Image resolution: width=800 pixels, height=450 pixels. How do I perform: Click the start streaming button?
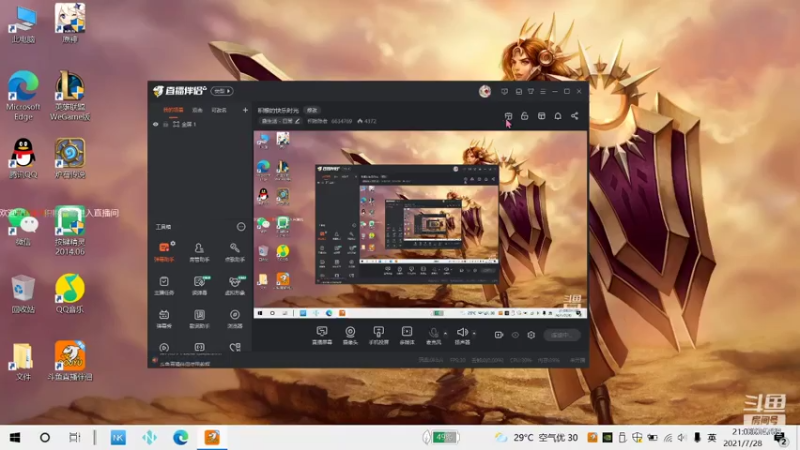[561, 335]
